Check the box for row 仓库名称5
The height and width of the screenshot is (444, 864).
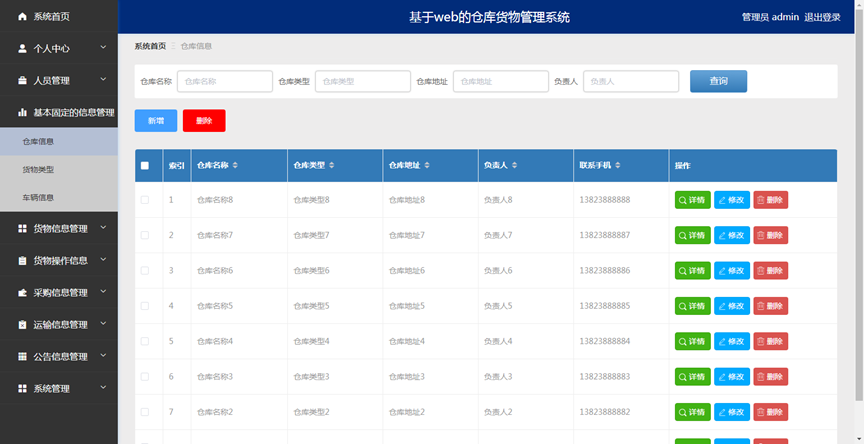coord(145,306)
